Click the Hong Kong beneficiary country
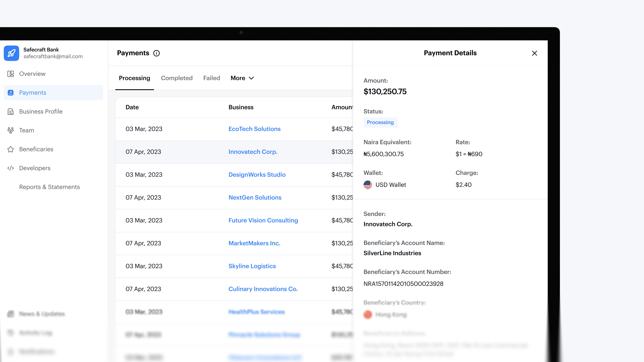644x362 pixels. point(391,315)
